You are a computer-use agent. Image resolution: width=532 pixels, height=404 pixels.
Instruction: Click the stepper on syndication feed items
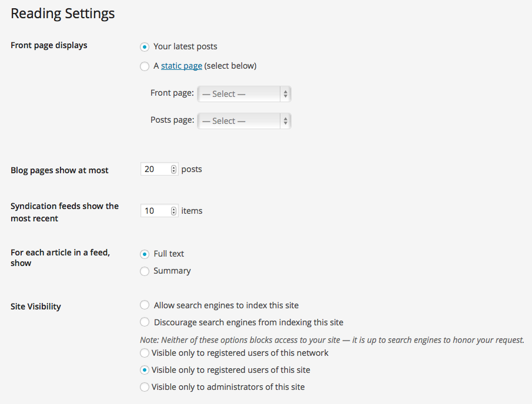(173, 211)
